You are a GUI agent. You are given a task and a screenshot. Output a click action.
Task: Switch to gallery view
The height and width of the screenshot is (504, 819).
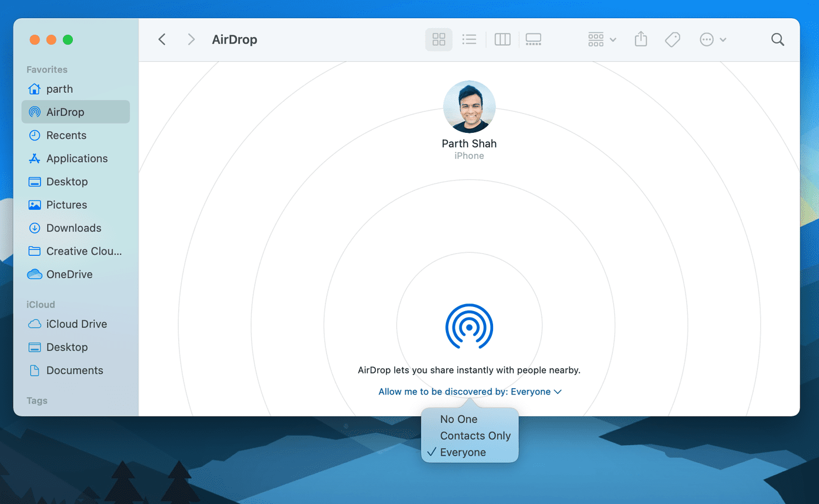[534, 39]
